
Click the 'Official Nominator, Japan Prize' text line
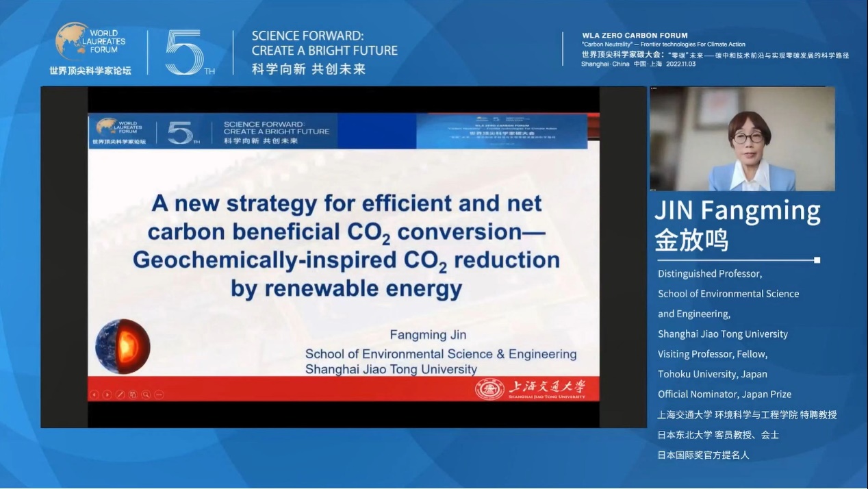click(x=724, y=394)
